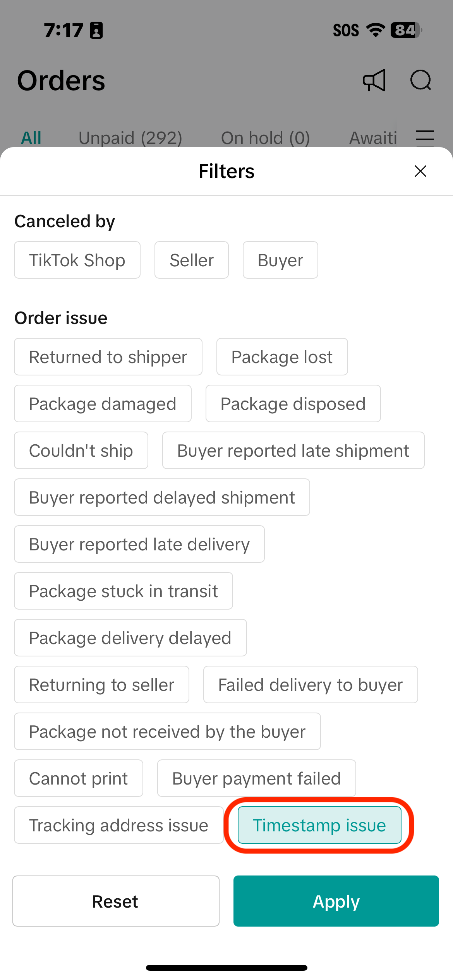Tap the Wi-Fi status icon
Image resolution: width=453 pixels, height=980 pixels.
375,30
